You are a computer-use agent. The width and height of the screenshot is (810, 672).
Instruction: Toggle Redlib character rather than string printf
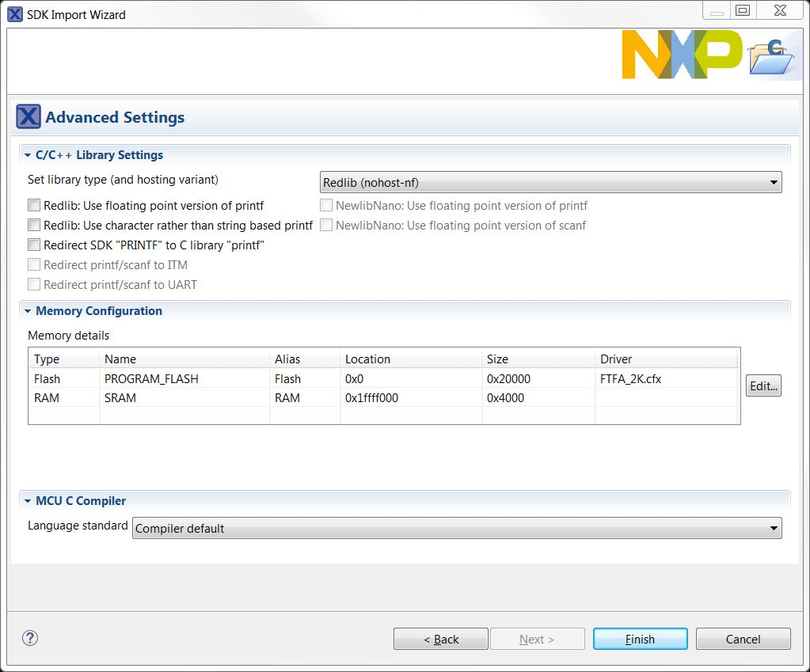click(34, 226)
